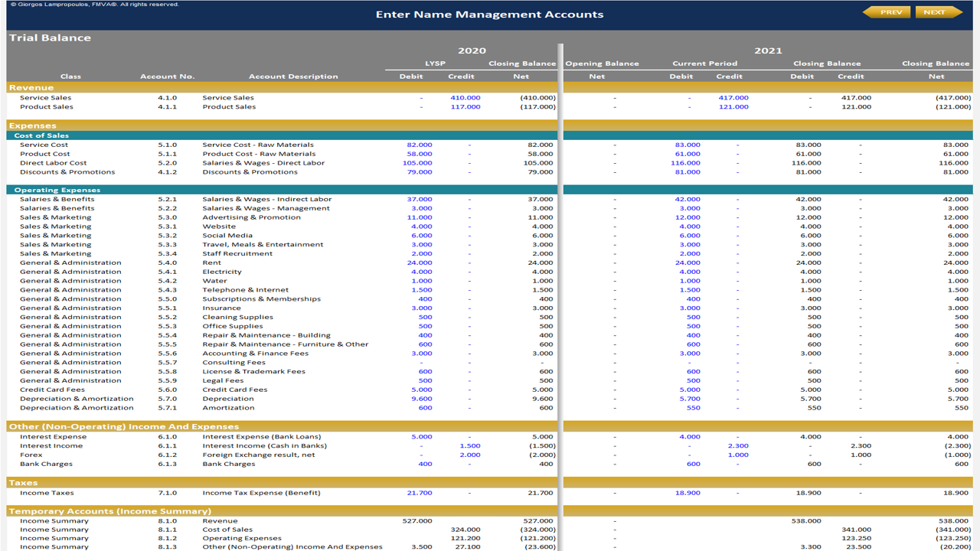Select the 2020 debit 527.000 for Income Summary Revenue
The width and height of the screenshot is (980, 551).
417,521
